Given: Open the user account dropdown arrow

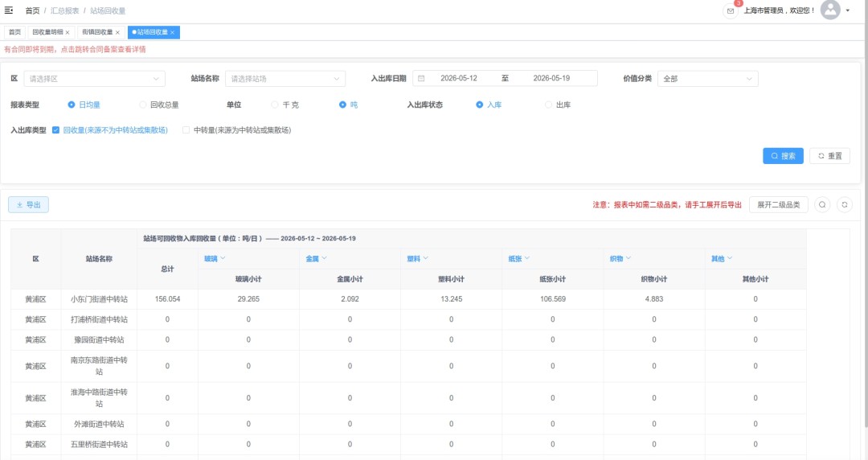Looking at the screenshot, I should coord(848,10).
